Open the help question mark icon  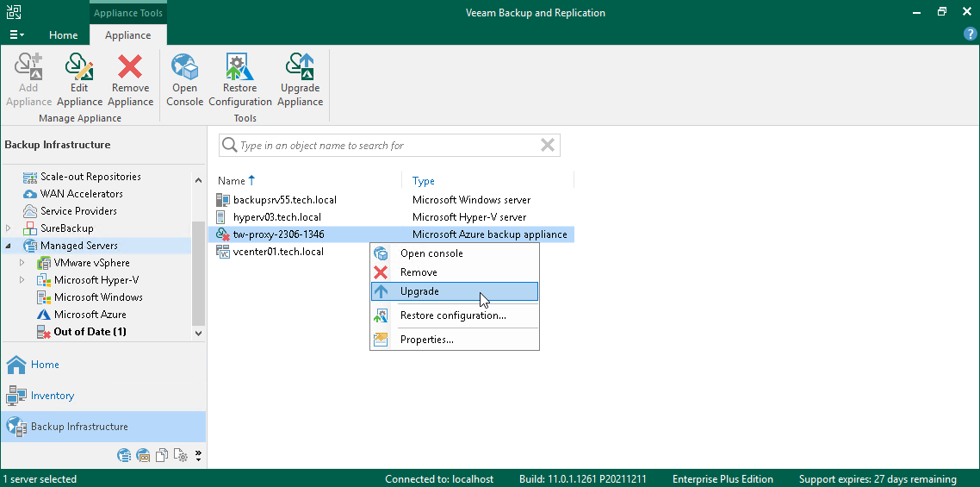pos(970,34)
